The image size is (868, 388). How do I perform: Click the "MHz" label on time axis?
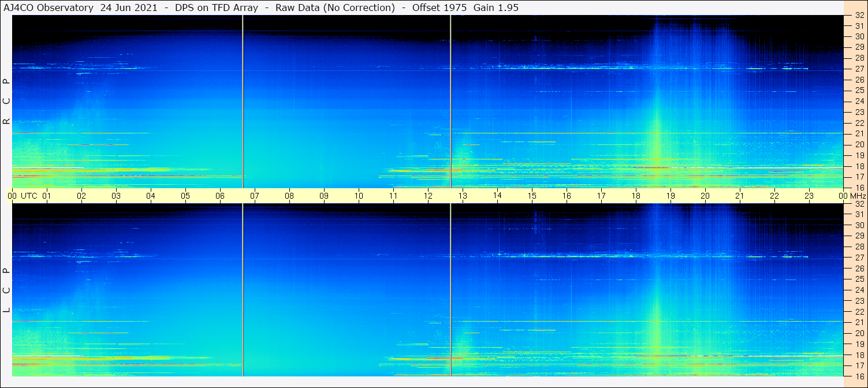[859, 196]
